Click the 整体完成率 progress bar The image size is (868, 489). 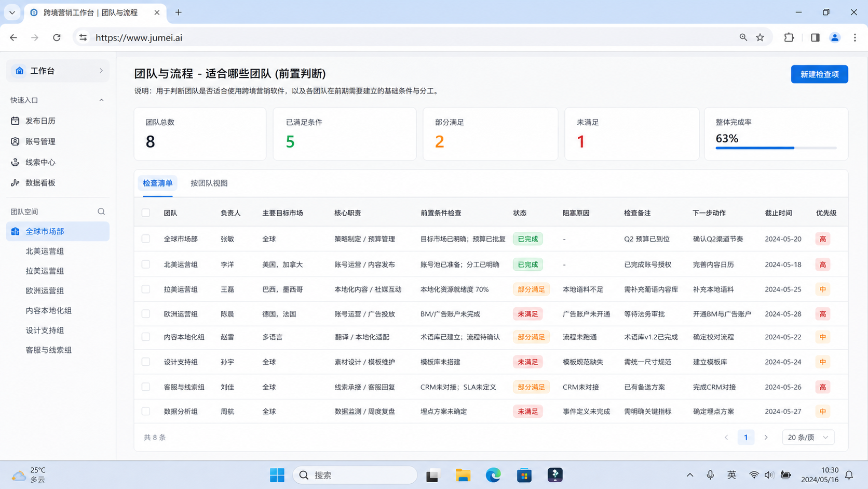pyautogui.click(x=776, y=148)
